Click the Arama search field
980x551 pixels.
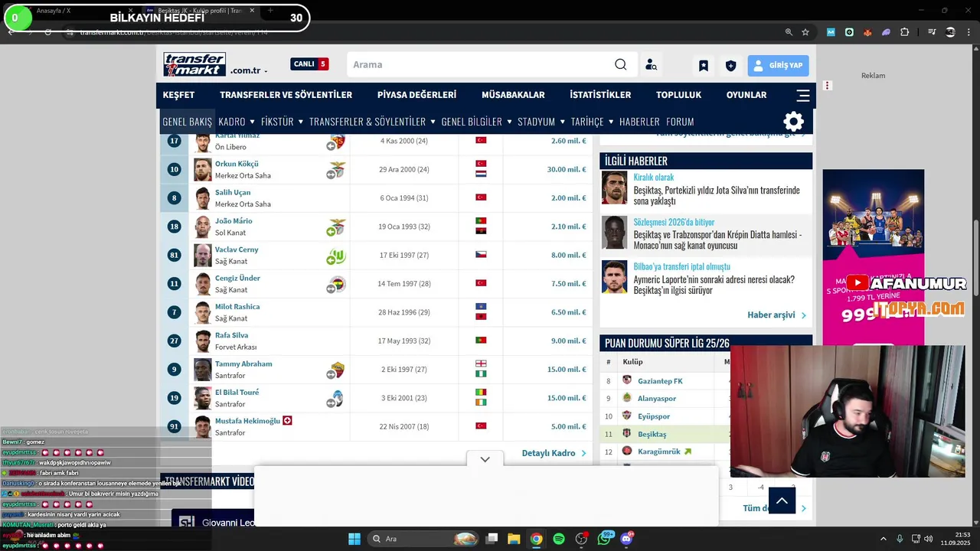[481, 64]
